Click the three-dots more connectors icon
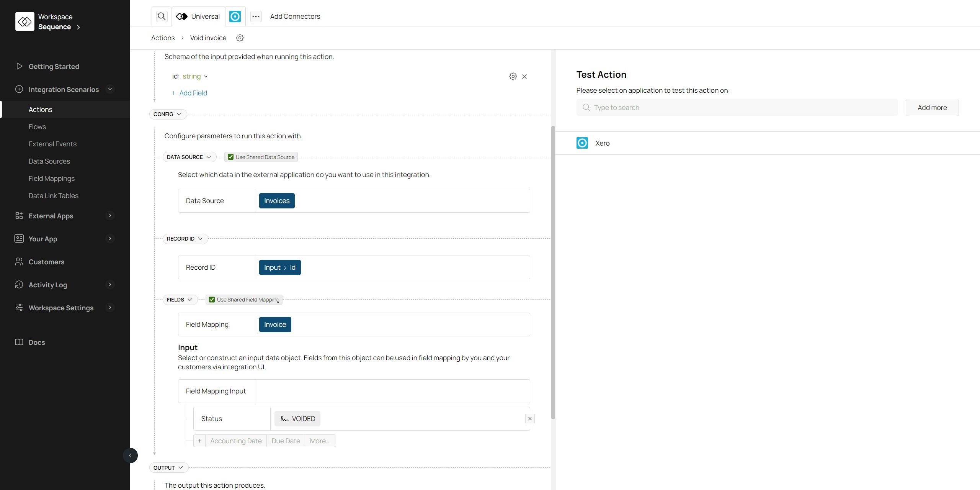Viewport: 980px width, 490px height. [x=256, y=16]
